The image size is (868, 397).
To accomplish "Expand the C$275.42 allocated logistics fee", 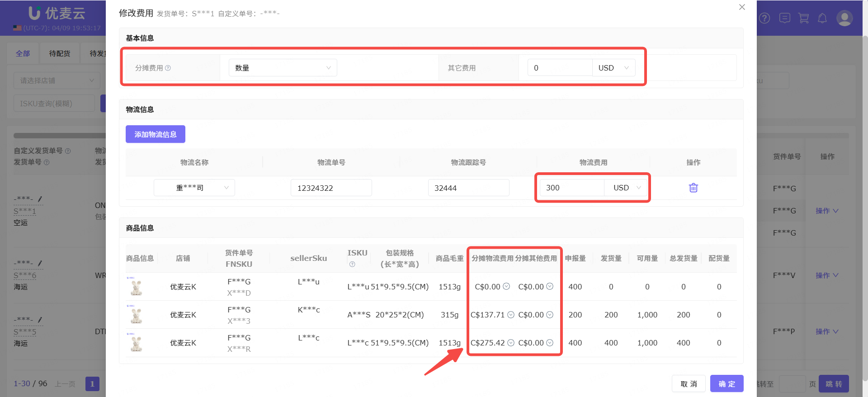I will click(511, 343).
